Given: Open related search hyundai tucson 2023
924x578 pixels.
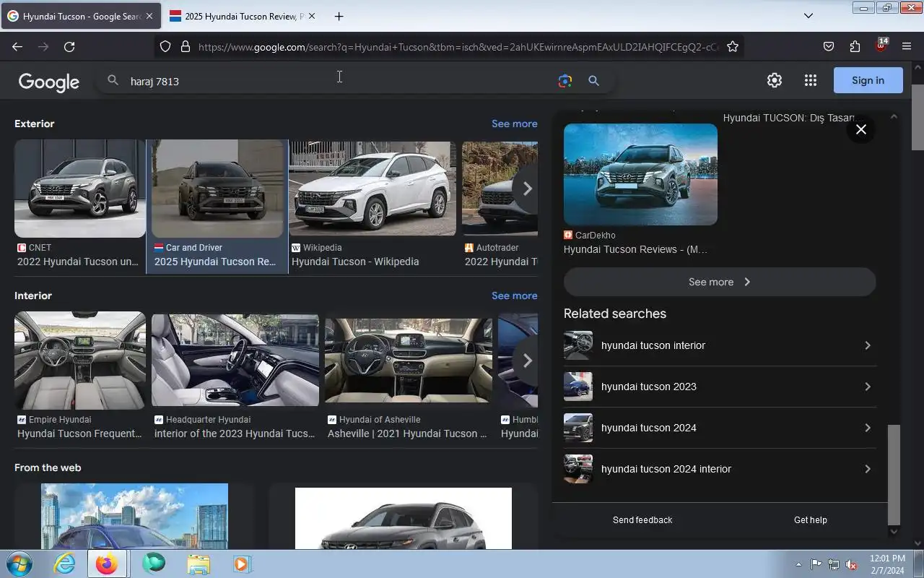Looking at the screenshot, I should coord(720,387).
